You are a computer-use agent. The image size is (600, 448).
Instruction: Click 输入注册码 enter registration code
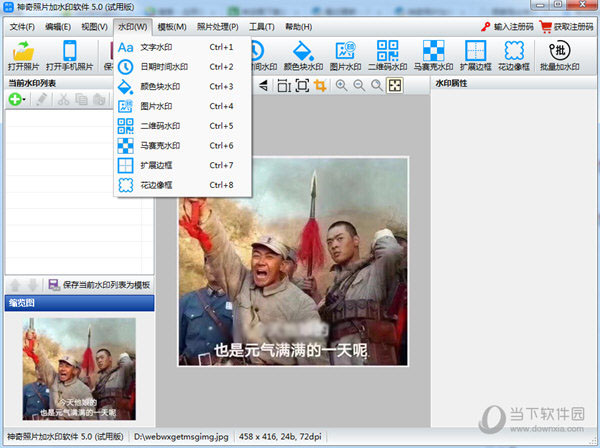[x=507, y=27]
